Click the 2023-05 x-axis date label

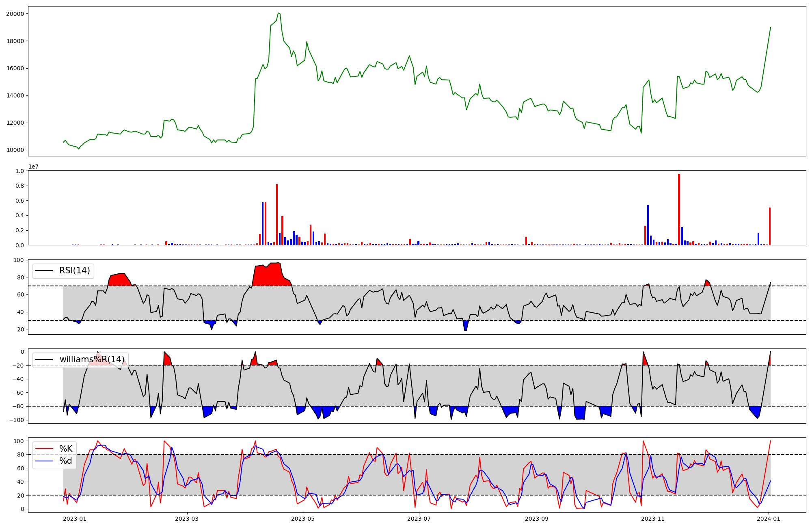pos(303,519)
